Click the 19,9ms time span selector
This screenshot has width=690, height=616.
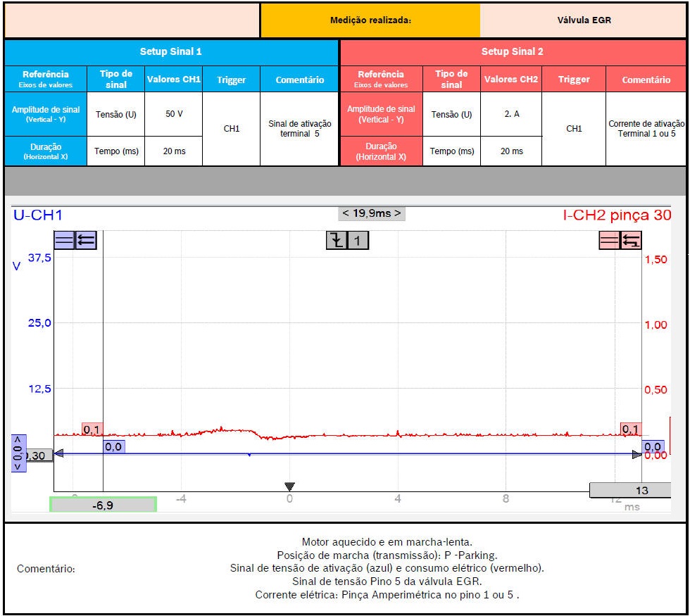coord(371,213)
